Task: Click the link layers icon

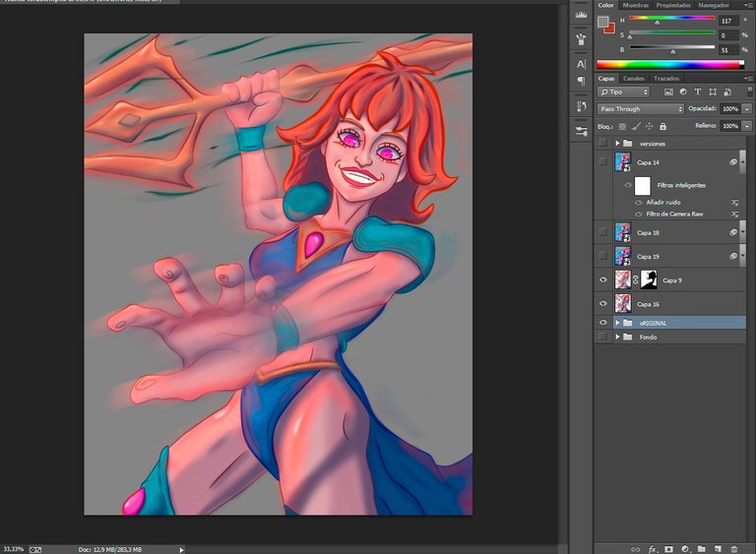Action: (x=636, y=549)
